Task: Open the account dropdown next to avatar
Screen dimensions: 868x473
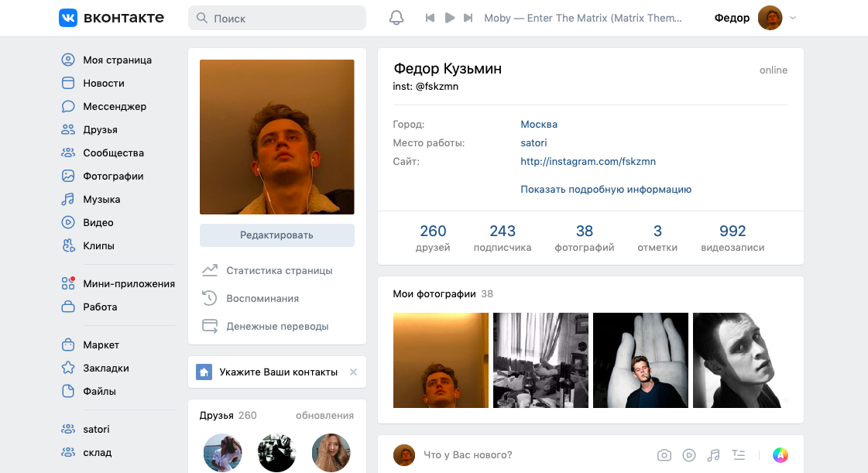Action: coord(792,18)
